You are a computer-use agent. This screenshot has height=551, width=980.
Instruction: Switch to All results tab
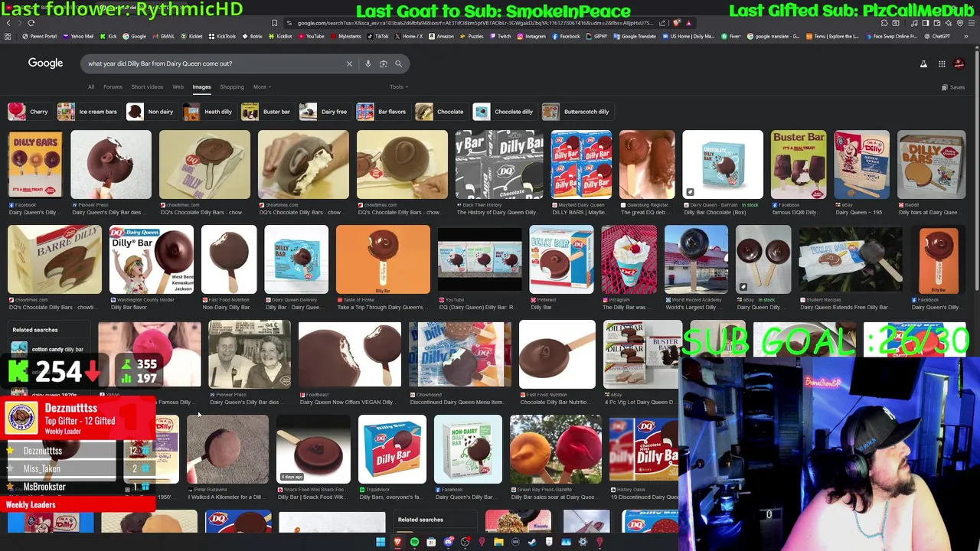pyautogui.click(x=91, y=86)
